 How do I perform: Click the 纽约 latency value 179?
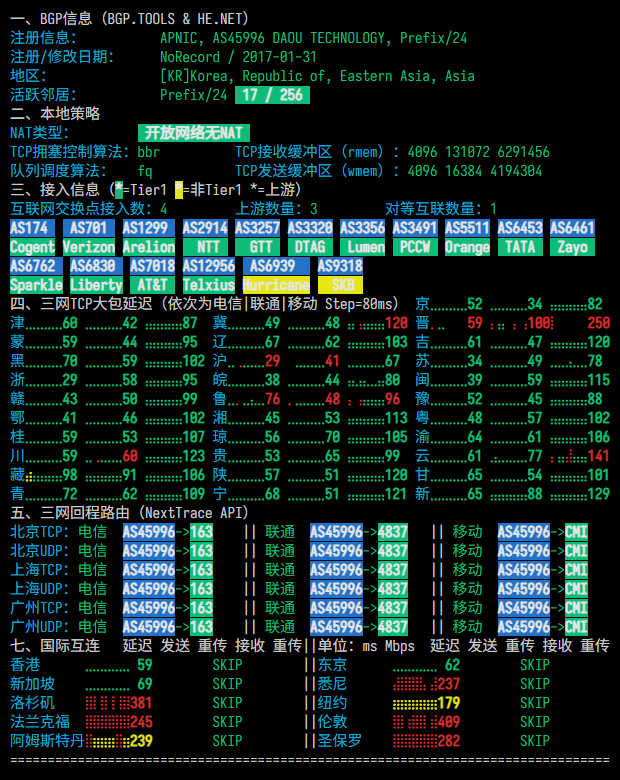(x=449, y=703)
